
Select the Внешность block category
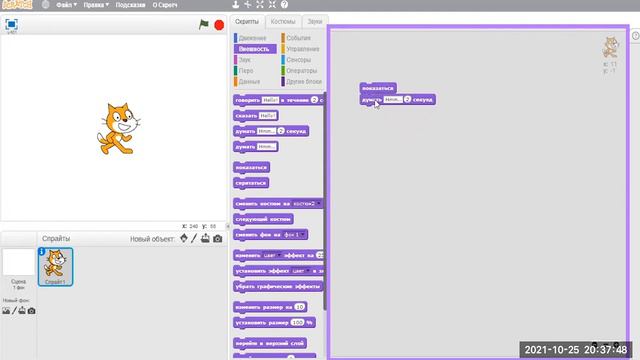[x=255, y=49]
